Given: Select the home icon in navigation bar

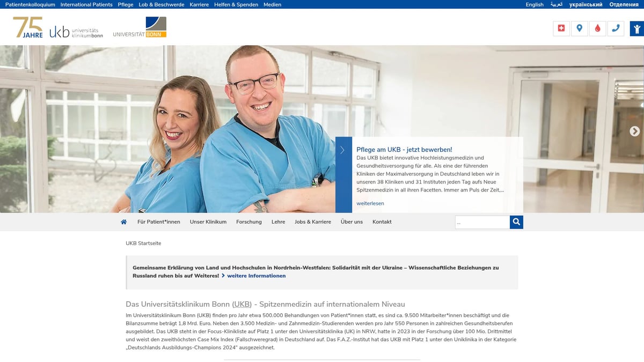Looking at the screenshot, I should tap(123, 221).
